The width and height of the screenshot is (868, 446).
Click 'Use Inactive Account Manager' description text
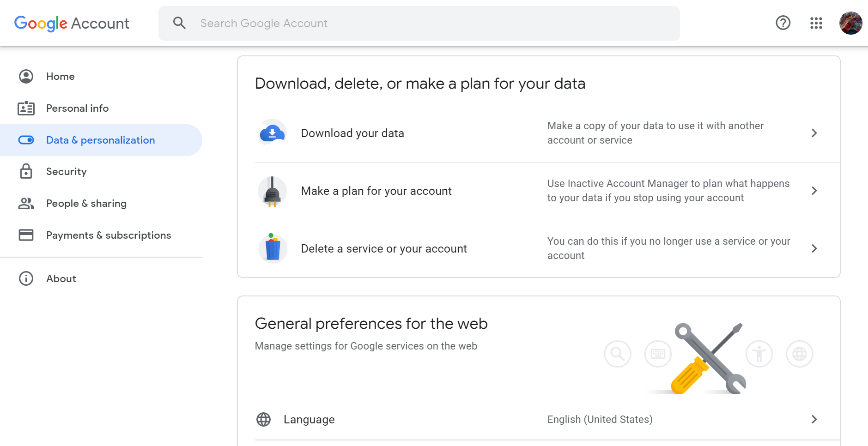pos(668,191)
